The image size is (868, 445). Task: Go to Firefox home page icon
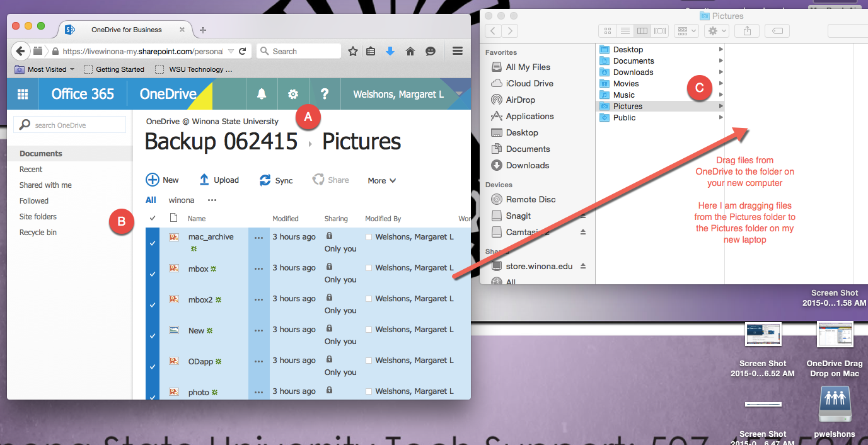point(410,51)
